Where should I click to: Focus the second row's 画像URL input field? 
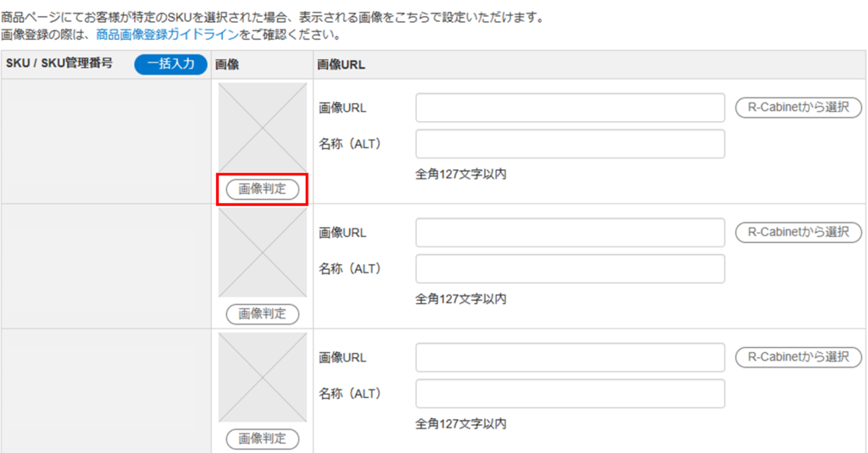coord(570,233)
